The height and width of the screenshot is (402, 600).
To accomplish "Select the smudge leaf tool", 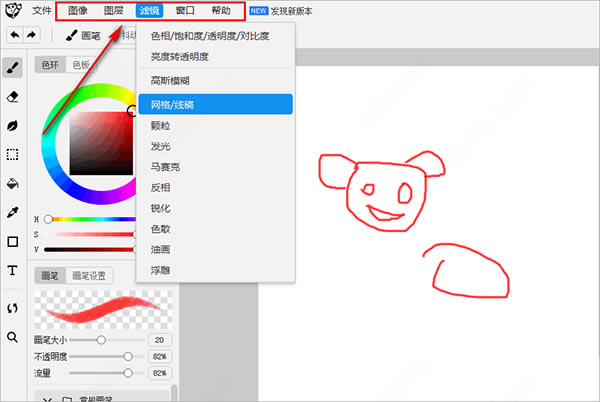I will (13, 126).
